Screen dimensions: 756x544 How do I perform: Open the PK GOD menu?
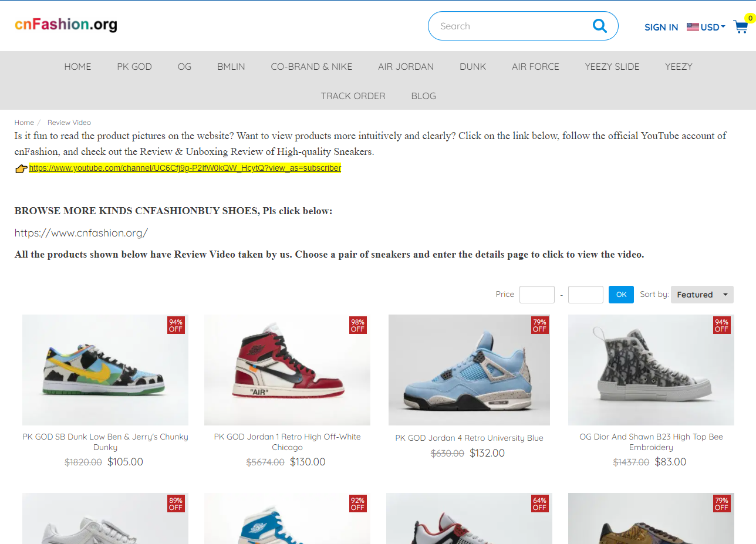134,66
